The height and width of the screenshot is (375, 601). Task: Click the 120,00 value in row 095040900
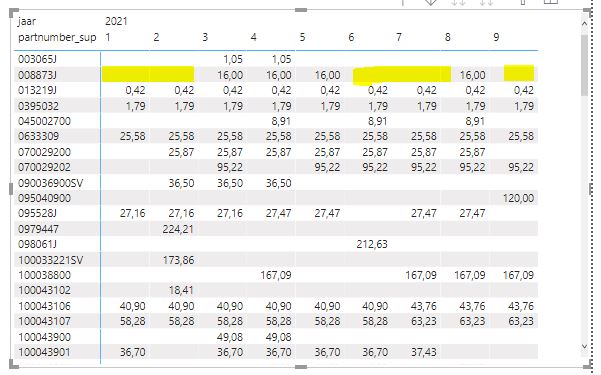click(518, 198)
